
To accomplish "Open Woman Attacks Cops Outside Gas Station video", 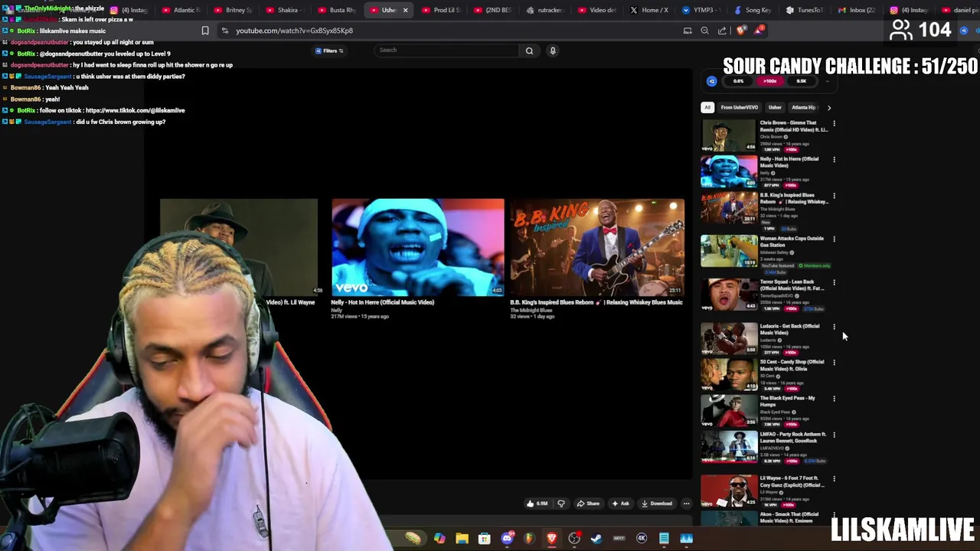I will coord(729,251).
